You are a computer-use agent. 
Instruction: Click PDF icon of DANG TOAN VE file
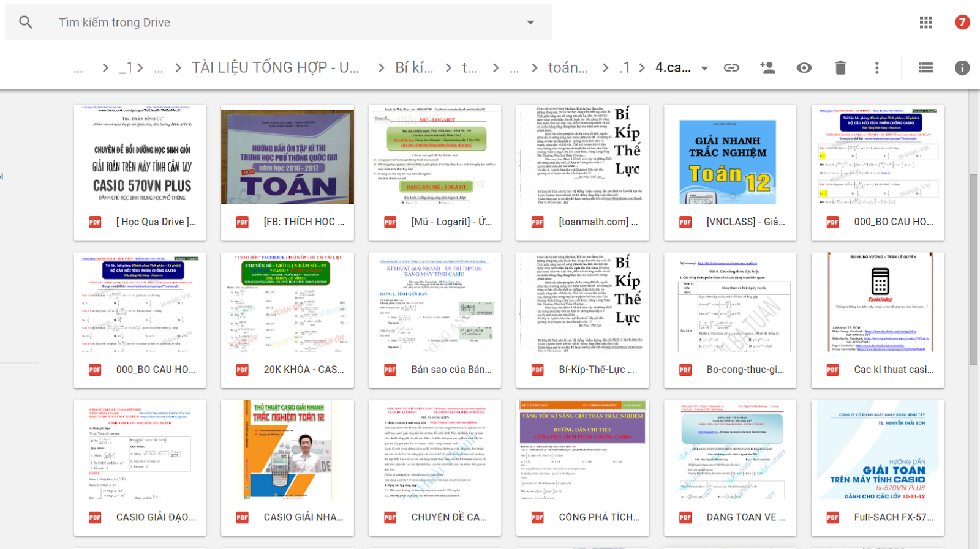pyautogui.click(x=685, y=518)
